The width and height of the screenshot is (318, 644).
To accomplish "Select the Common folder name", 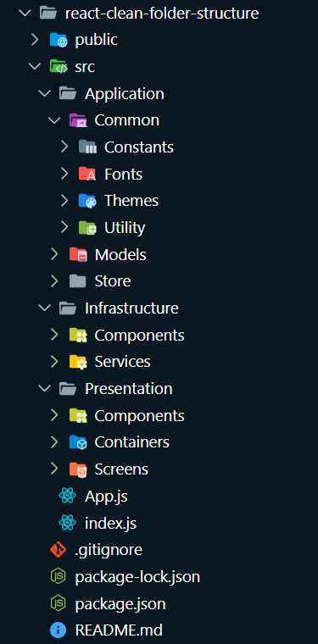I will (x=127, y=120).
